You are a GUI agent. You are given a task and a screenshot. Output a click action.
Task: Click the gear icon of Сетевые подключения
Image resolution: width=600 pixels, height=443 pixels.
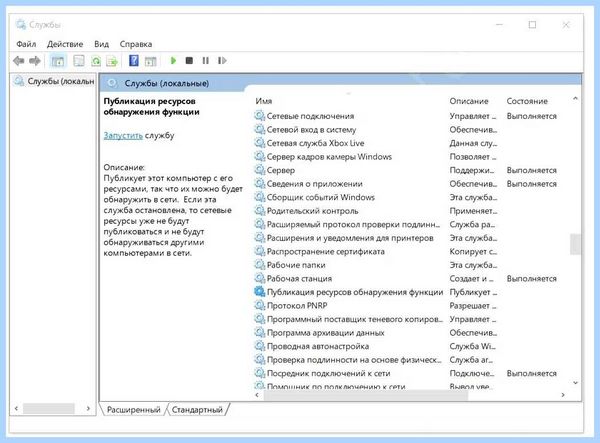pos(259,116)
